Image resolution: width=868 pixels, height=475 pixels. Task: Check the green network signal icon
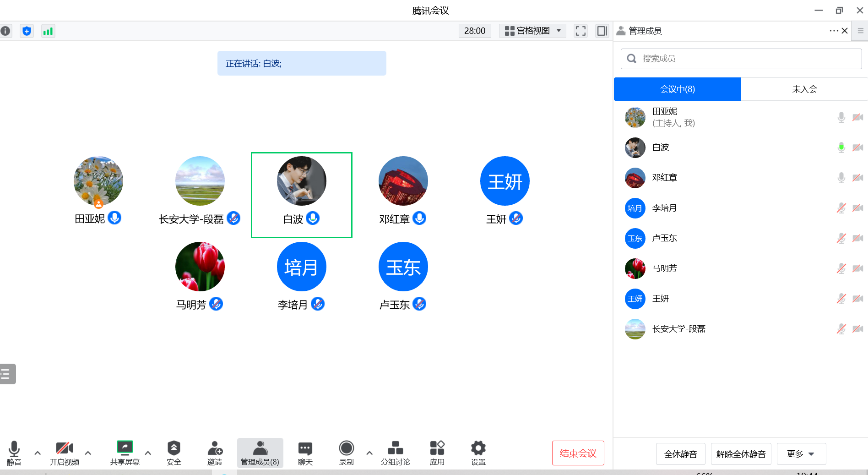click(x=48, y=31)
